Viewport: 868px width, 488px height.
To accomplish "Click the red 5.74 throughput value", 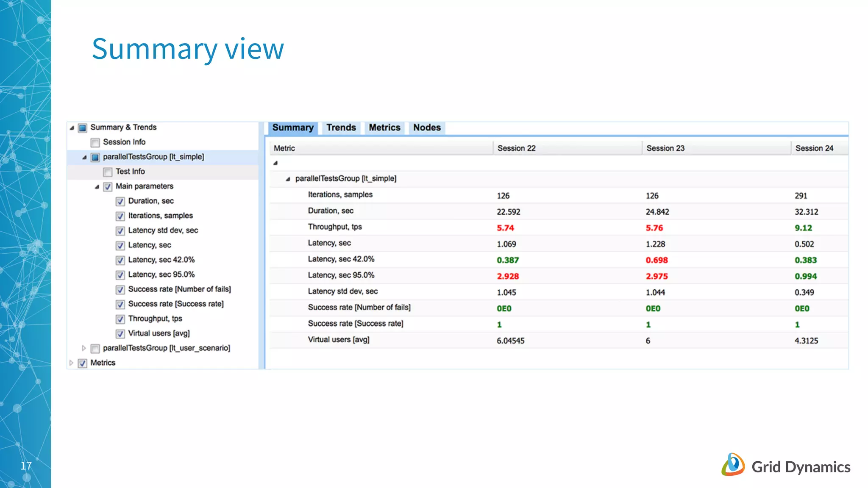I will tap(505, 228).
